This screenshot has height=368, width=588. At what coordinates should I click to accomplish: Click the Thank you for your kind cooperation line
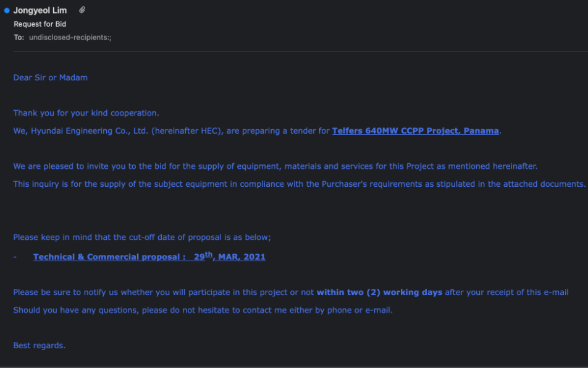[86, 113]
